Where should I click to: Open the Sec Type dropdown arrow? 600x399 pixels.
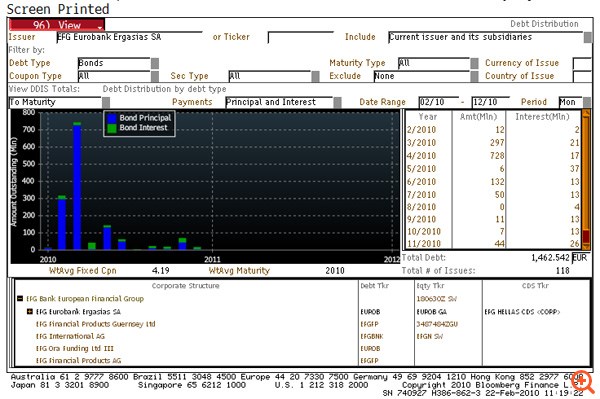pos(315,76)
